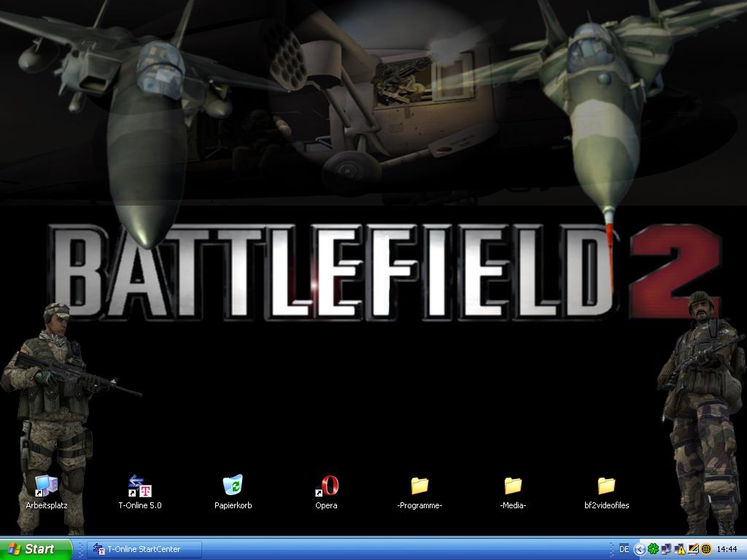The image size is (747, 560).
Task: Open the Start menu
Action: point(36,549)
